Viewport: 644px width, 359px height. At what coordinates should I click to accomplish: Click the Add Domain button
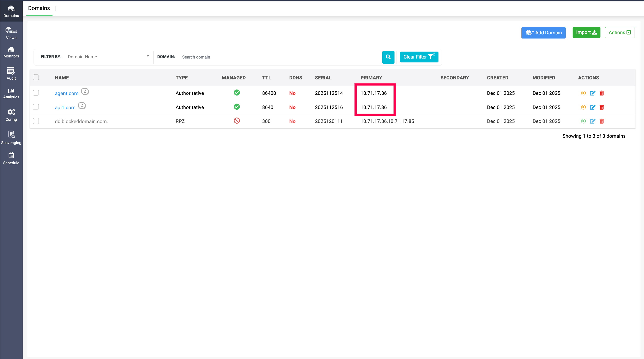pos(543,33)
